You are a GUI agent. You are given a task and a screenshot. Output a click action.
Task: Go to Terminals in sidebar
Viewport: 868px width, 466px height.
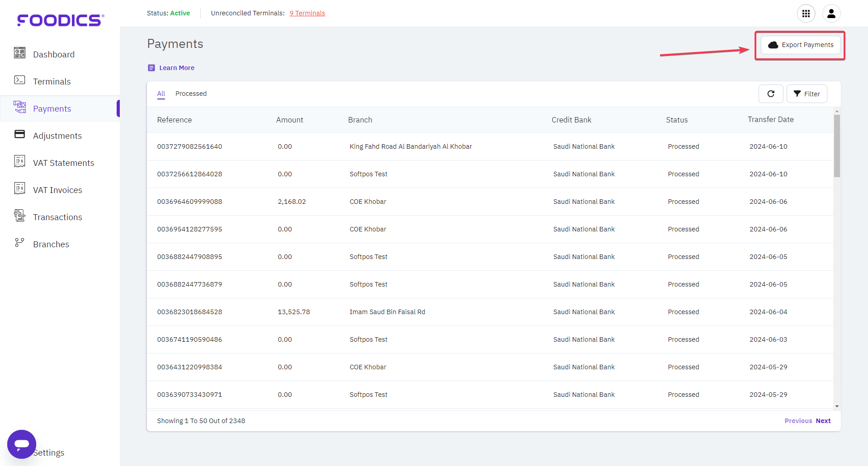tap(52, 81)
